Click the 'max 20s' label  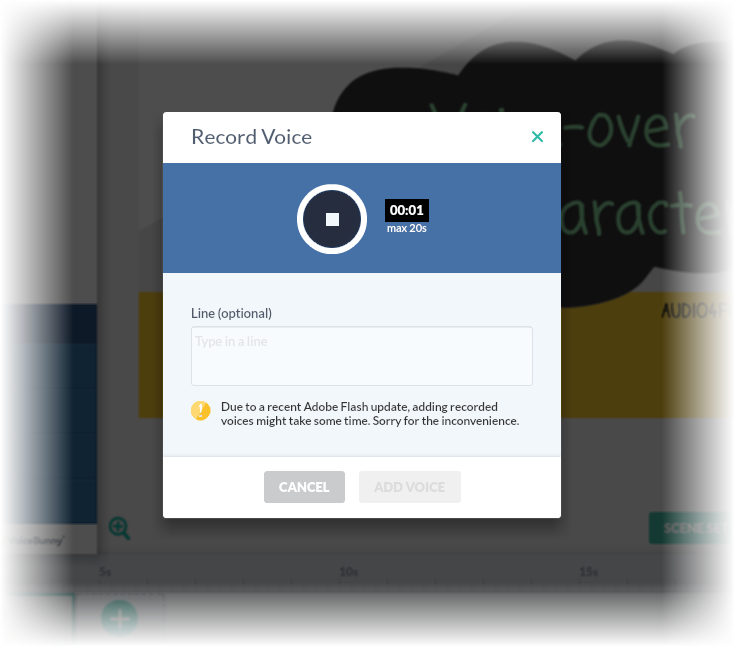click(x=406, y=228)
